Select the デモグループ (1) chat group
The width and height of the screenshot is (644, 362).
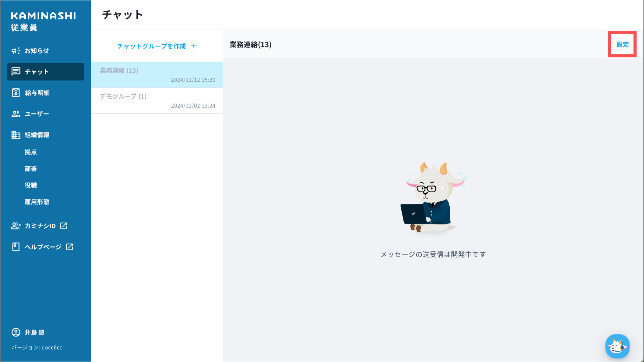click(x=157, y=101)
